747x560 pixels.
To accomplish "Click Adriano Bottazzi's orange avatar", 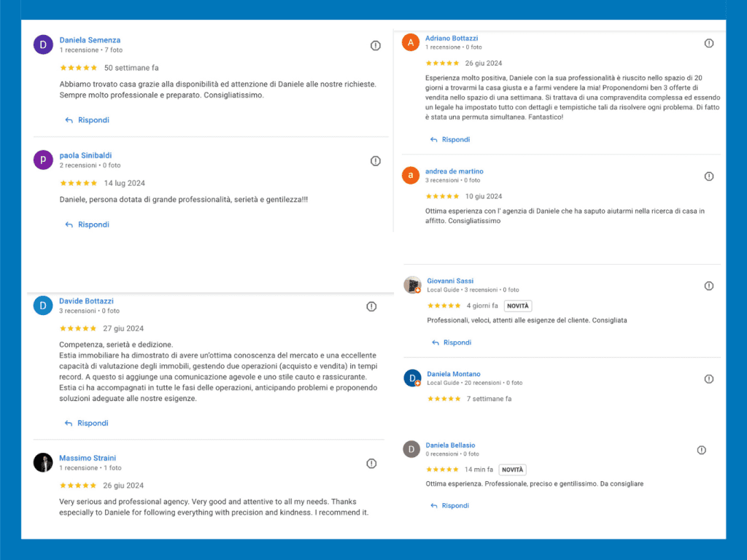I will click(411, 42).
